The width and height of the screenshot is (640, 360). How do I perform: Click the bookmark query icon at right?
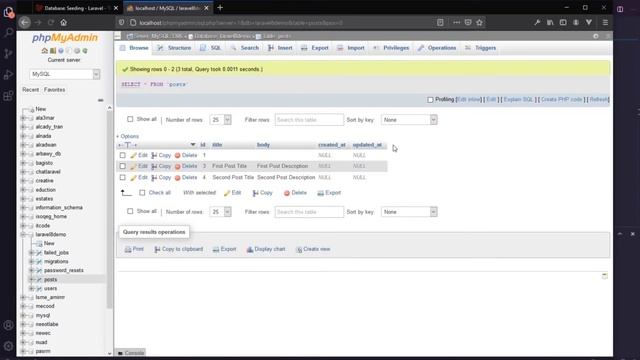point(605,276)
